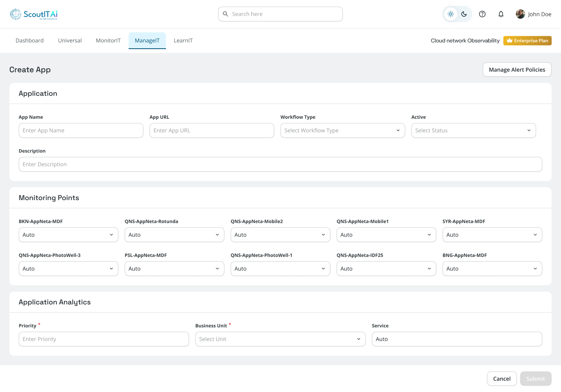This screenshot has width=561, height=392.
Task: Cancel the Create App form
Action: (502, 378)
